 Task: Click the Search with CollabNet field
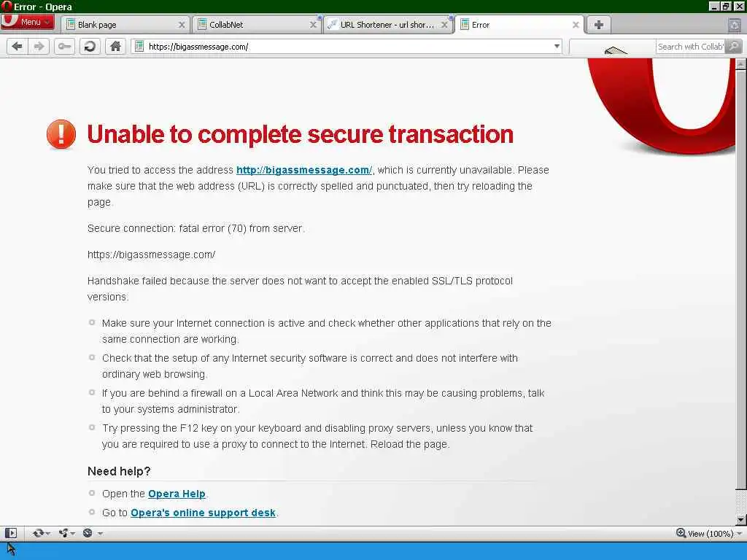691,46
